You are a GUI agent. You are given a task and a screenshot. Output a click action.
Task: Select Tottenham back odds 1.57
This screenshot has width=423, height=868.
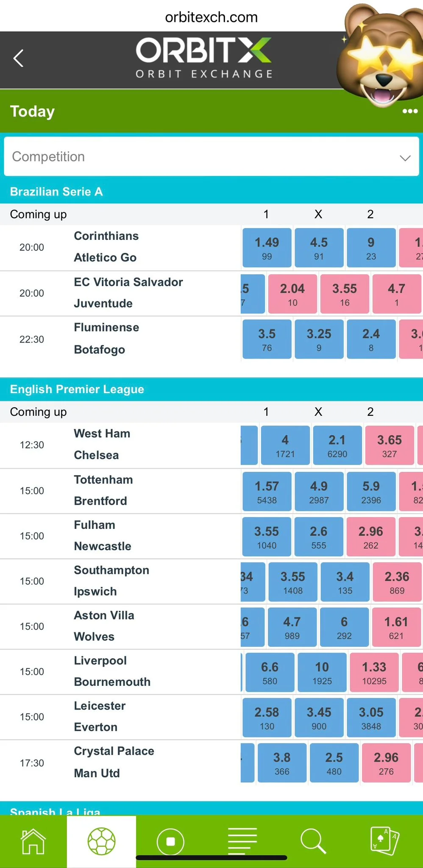(267, 492)
